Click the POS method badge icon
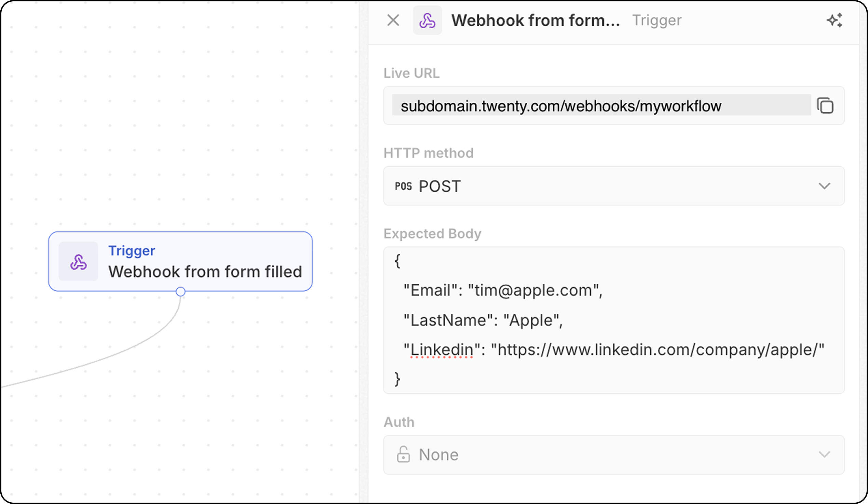This screenshot has width=868, height=504. [403, 186]
